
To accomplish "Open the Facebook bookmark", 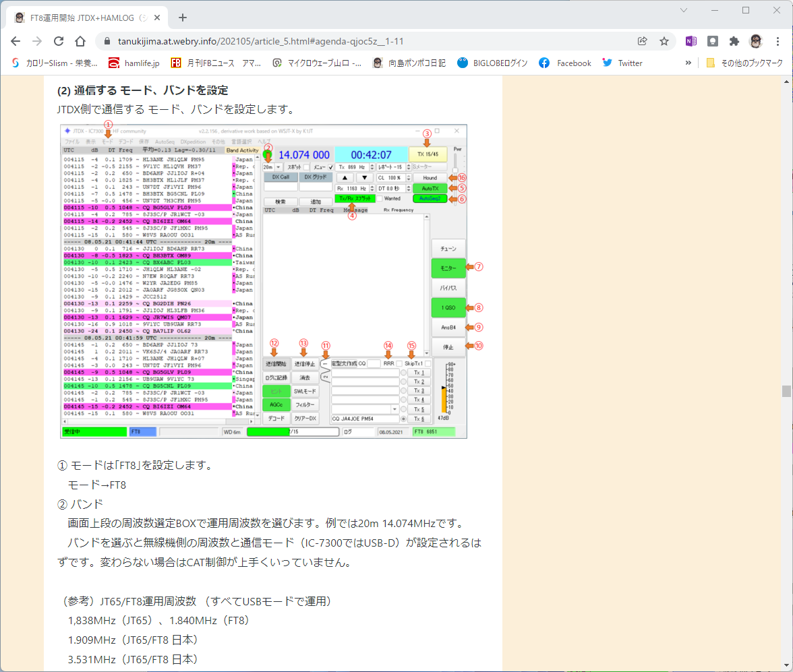I will click(565, 63).
